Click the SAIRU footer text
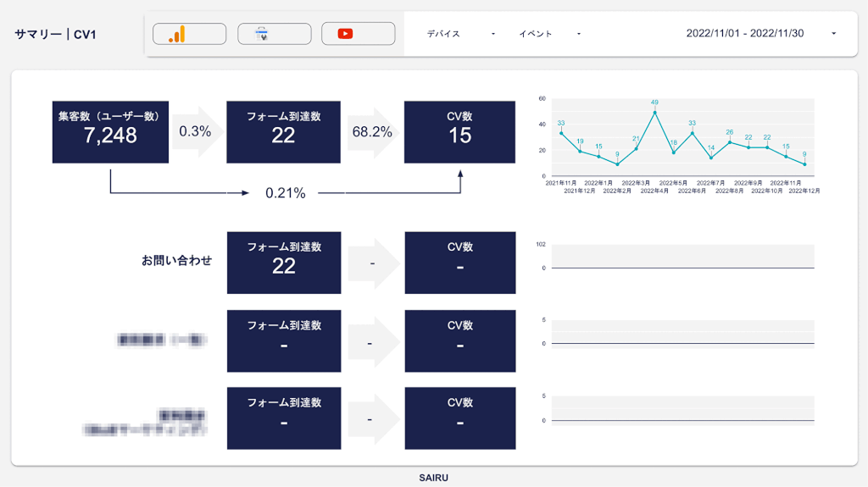This screenshot has width=868, height=487. tap(433, 478)
